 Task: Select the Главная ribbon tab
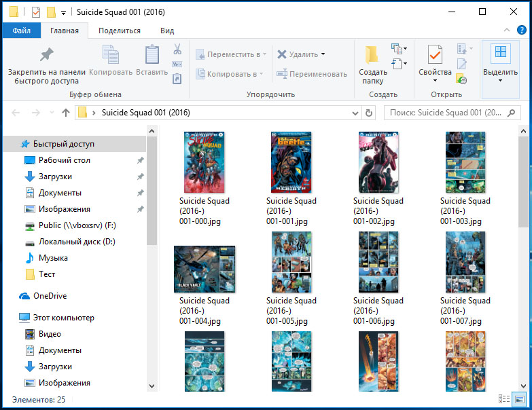tap(65, 31)
